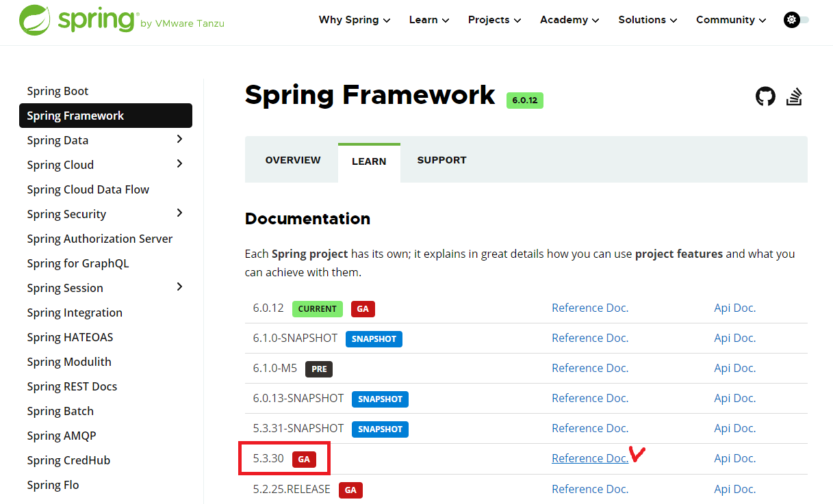
Task: Open the Solutions dropdown menu
Action: [648, 20]
